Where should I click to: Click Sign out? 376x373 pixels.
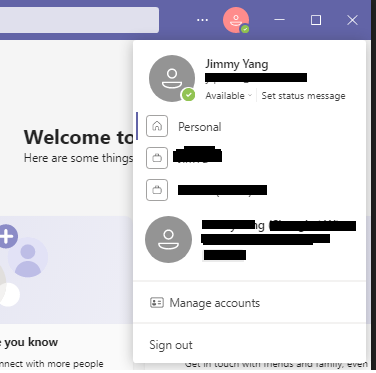coord(171,345)
